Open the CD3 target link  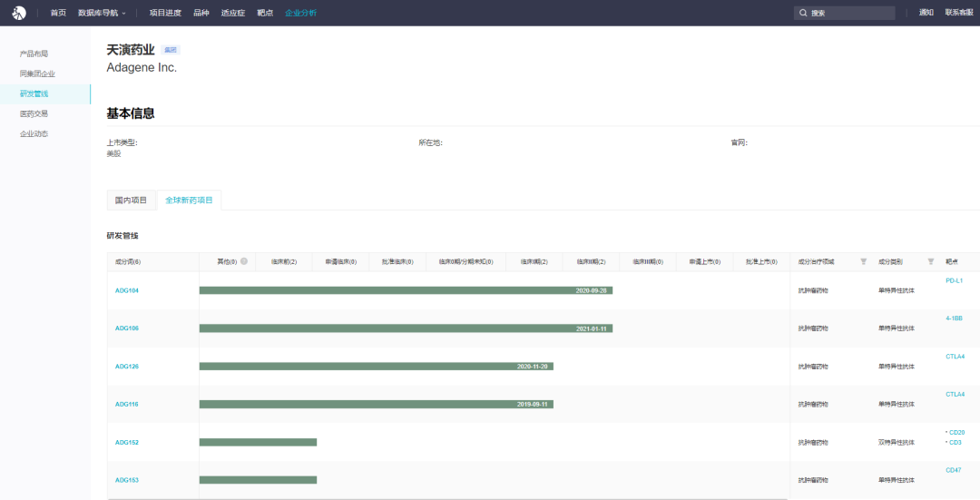click(x=955, y=443)
